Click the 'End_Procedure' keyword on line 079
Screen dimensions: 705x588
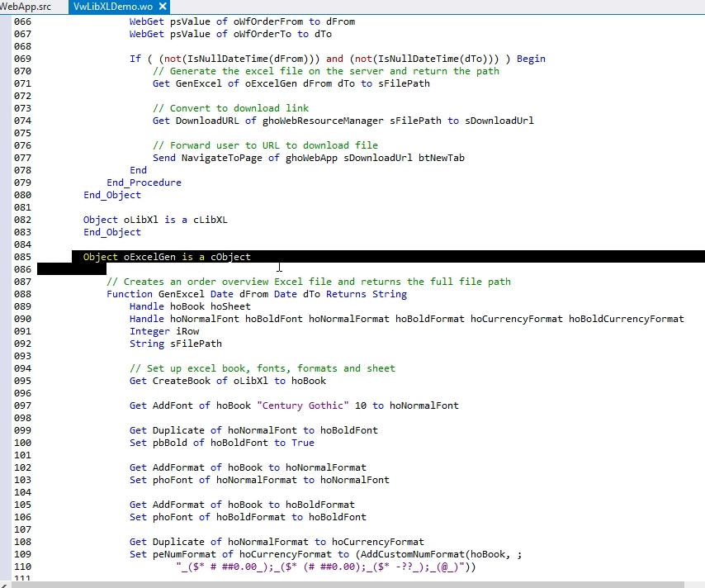[x=144, y=183]
